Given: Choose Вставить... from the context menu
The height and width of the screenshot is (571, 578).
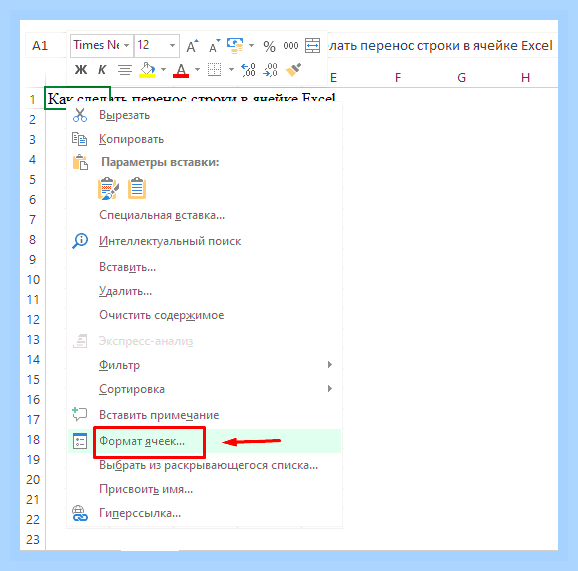Looking at the screenshot, I should [205, 267].
